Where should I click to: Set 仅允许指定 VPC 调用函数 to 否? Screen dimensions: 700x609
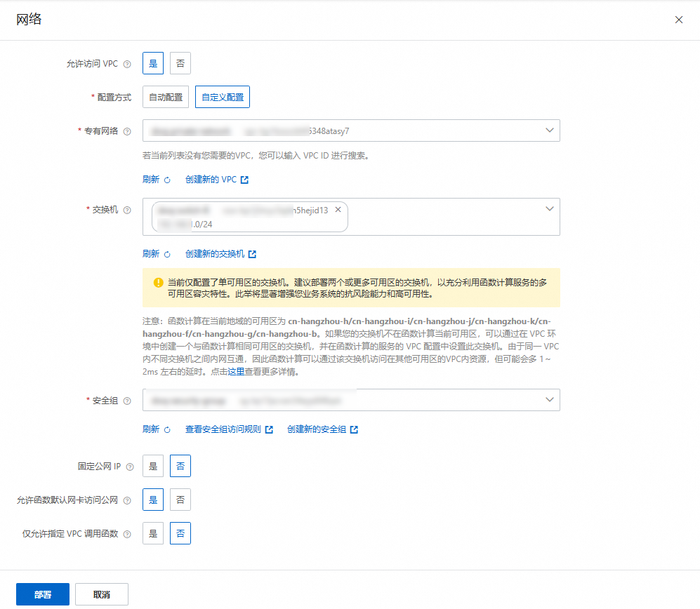pos(180,533)
